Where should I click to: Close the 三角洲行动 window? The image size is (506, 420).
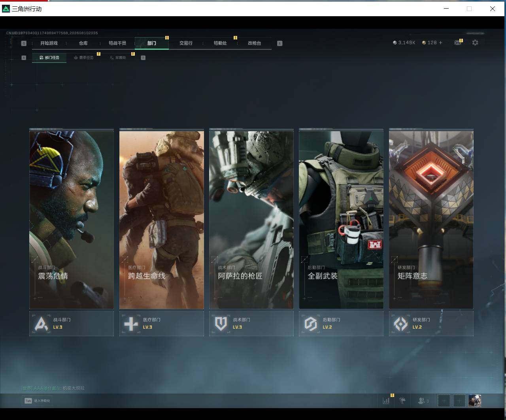click(x=493, y=8)
